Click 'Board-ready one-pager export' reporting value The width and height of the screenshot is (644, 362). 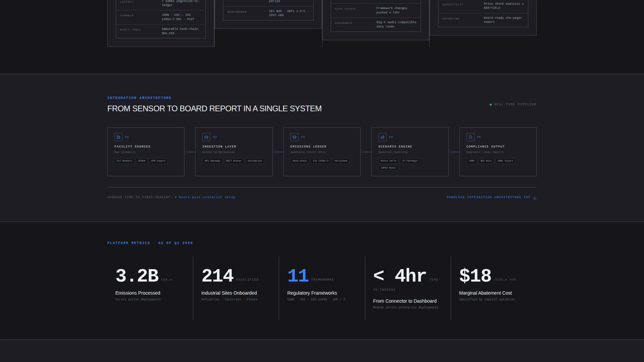click(503, 20)
